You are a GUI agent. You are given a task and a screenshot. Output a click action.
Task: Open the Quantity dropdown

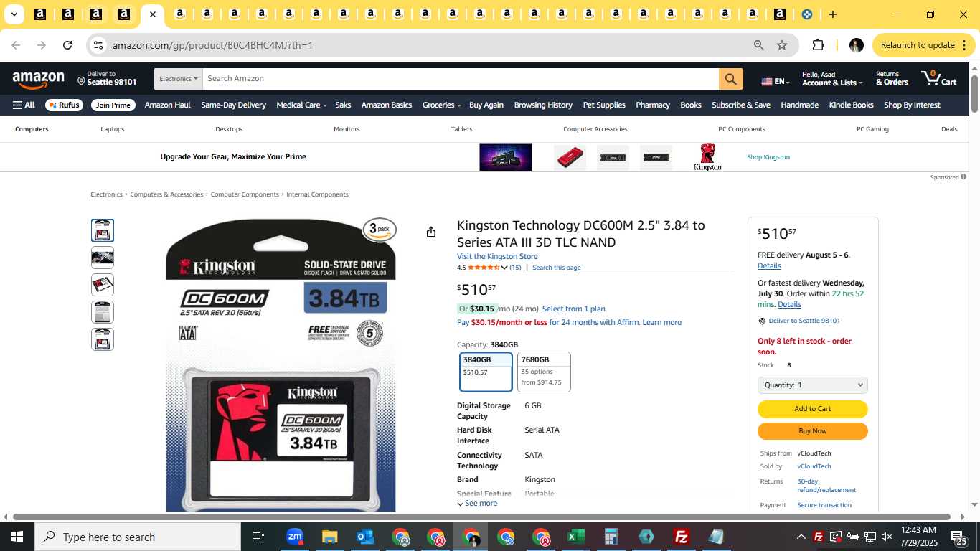pyautogui.click(x=812, y=385)
